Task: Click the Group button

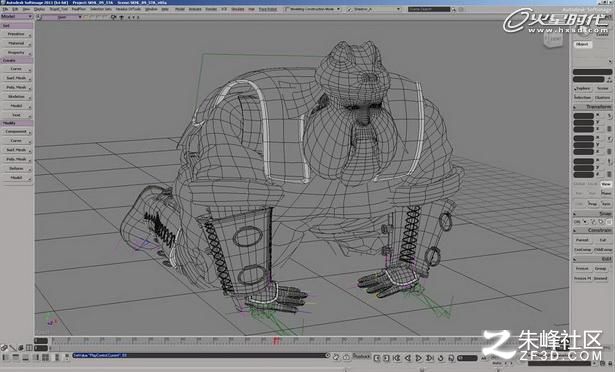Action: [600, 269]
